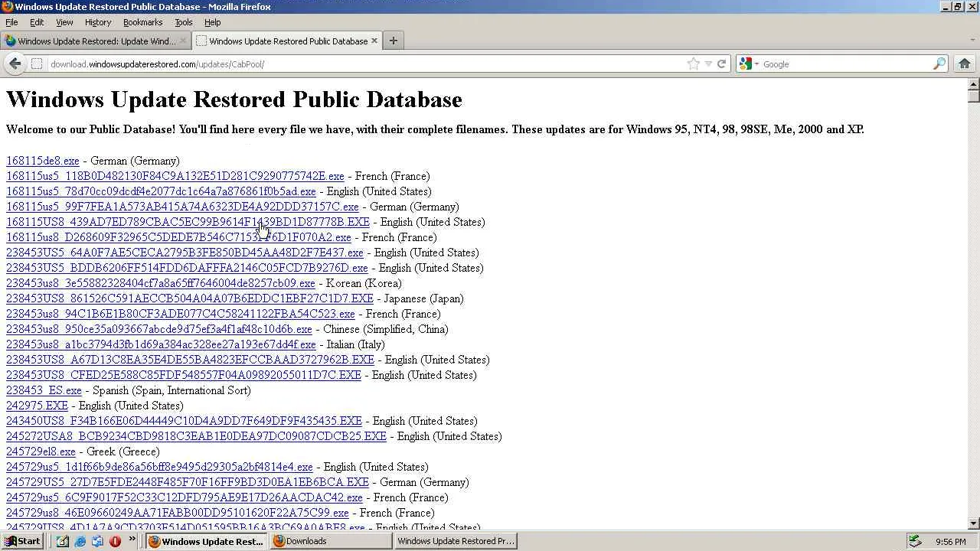This screenshot has width=980, height=551.
Task: Open the Tools menu
Action: [184, 22]
